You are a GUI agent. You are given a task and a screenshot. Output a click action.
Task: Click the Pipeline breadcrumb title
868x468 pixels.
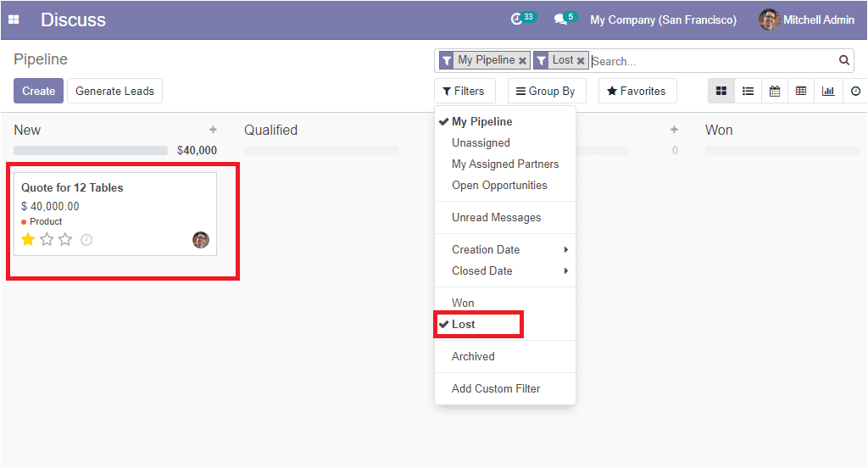[41, 59]
